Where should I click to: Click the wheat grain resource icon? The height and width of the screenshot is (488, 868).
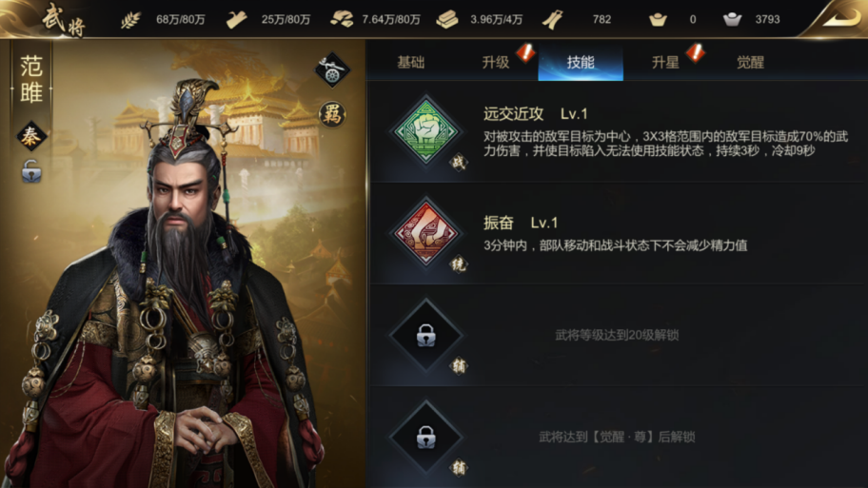(x=130, y=20)
